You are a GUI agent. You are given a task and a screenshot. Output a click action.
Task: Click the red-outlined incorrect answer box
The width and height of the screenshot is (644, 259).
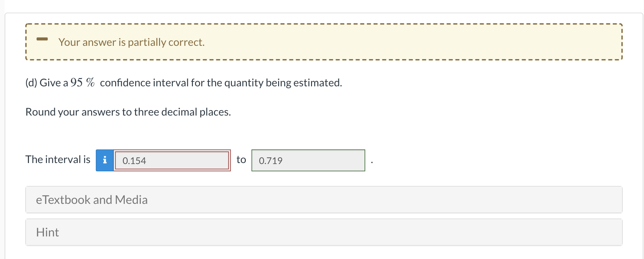(172, 160)
